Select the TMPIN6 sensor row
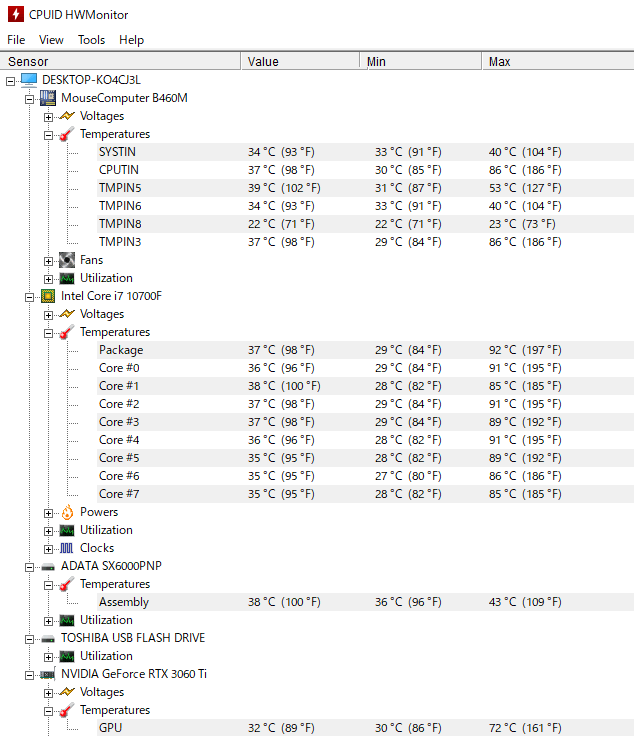This screenshot has height=739, width=634. click(x=365, y=206)
